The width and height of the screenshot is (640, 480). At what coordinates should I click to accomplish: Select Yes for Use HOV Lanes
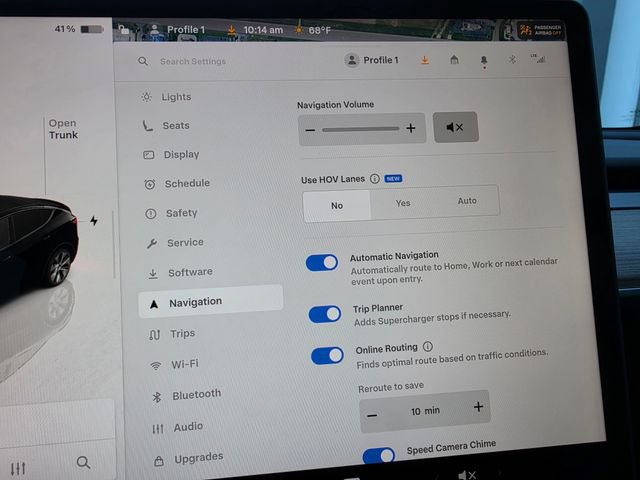(x=403, y=203)
